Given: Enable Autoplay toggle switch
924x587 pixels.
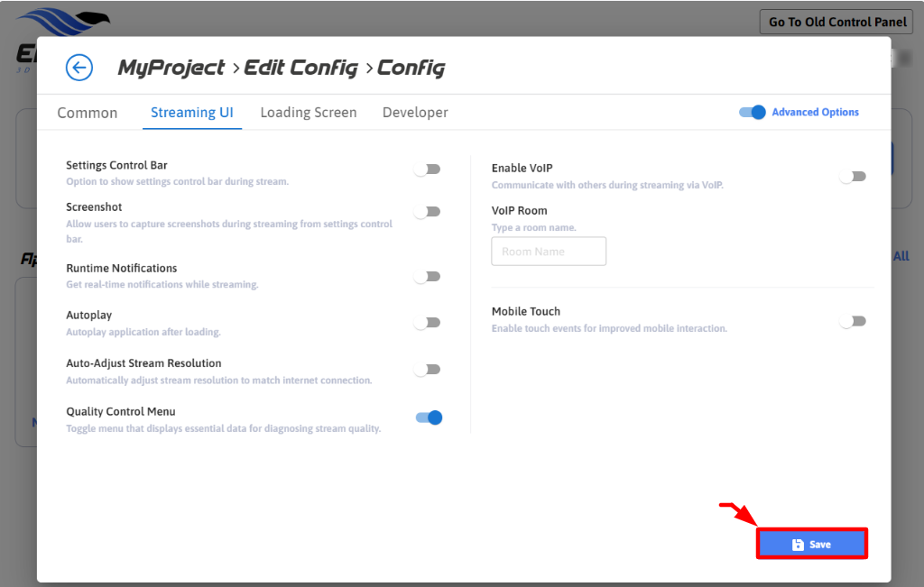Looking at the screenshot, I should 427,323.
